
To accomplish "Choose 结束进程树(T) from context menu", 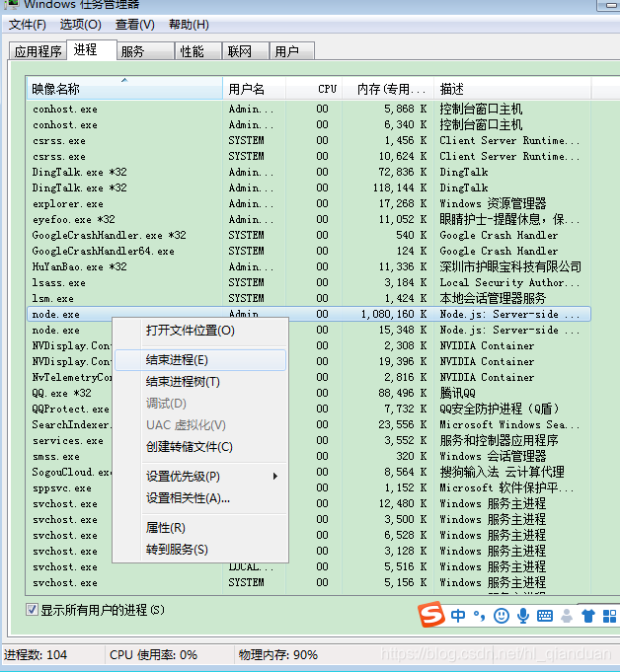I will [200, 382].
